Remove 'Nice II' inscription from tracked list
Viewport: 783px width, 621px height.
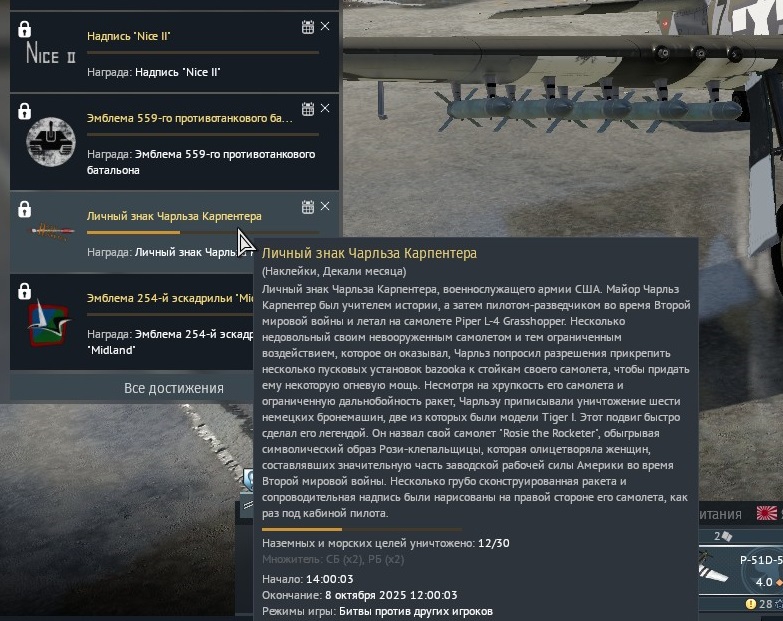coord(325,26)
